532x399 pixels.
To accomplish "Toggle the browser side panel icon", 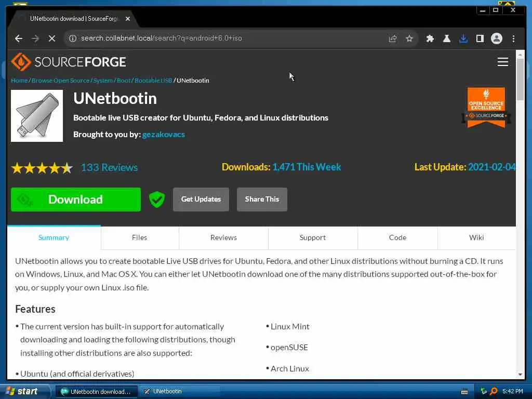I will 480,38.
